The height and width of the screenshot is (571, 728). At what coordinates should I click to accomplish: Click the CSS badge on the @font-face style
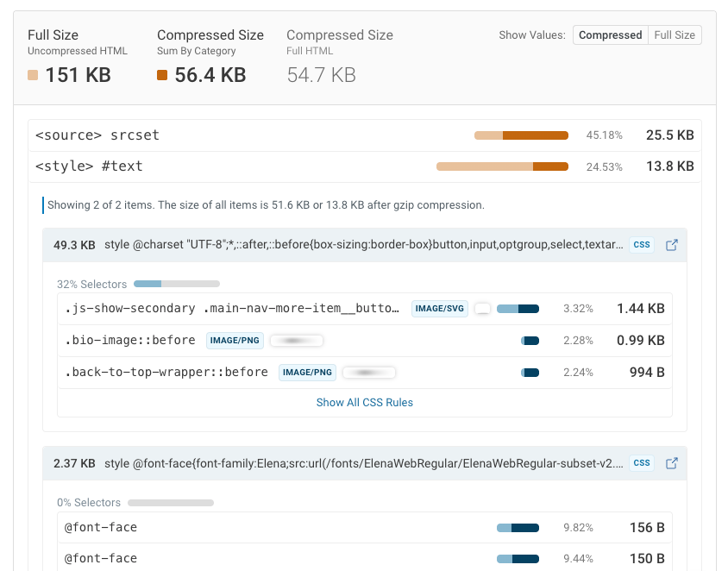click(642, 463)
